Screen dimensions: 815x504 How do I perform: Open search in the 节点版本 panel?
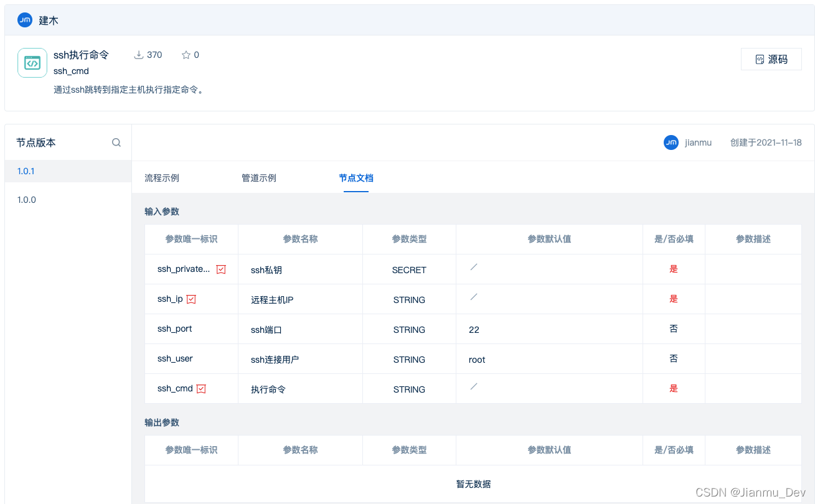point(116,142)
